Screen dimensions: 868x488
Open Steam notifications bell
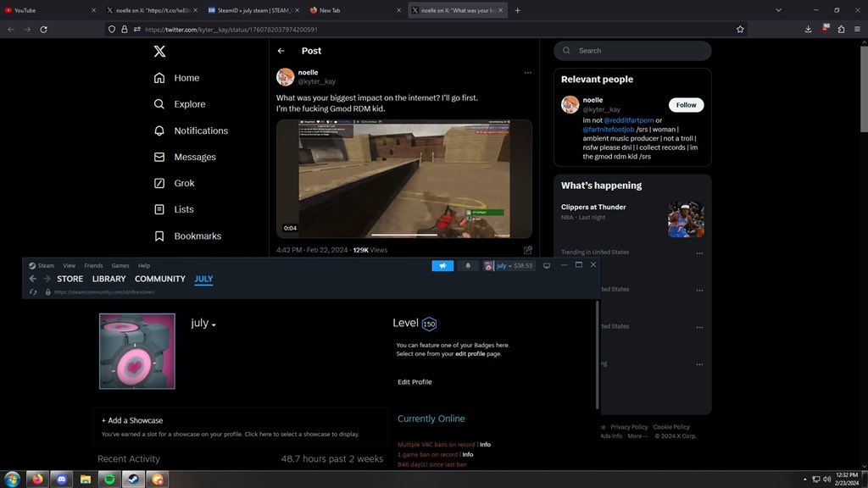[x=468, y=265]
